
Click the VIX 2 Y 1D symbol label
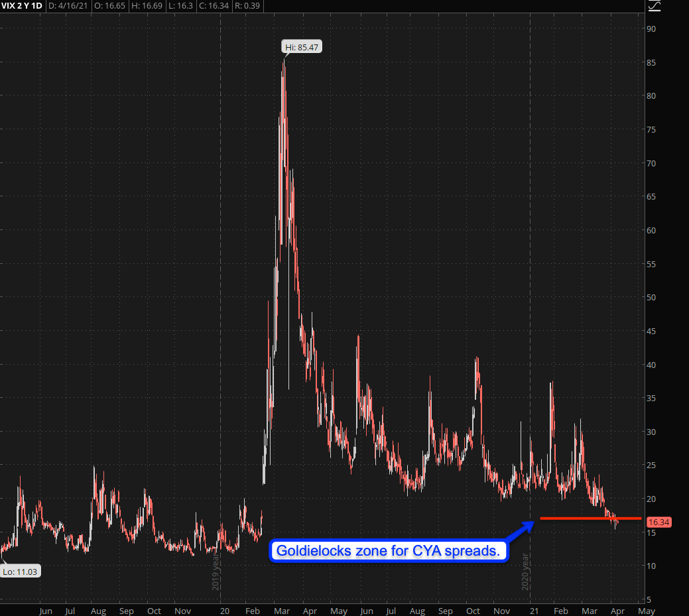(x=23, y=6)
